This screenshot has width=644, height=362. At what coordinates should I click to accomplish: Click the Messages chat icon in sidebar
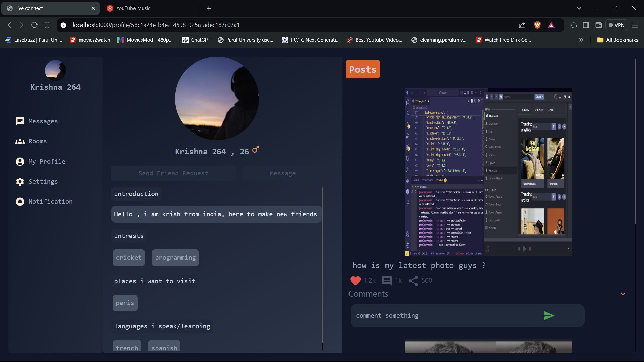20,121
